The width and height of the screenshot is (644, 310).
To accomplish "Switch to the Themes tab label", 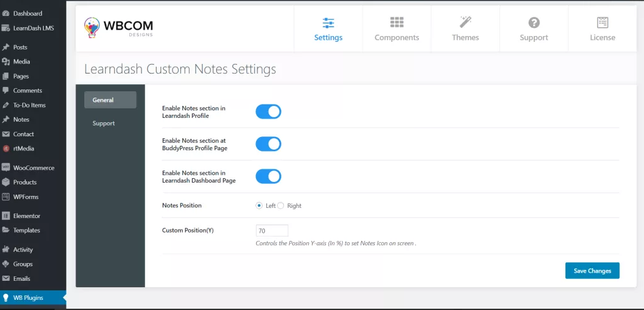I will click(465, 37).
